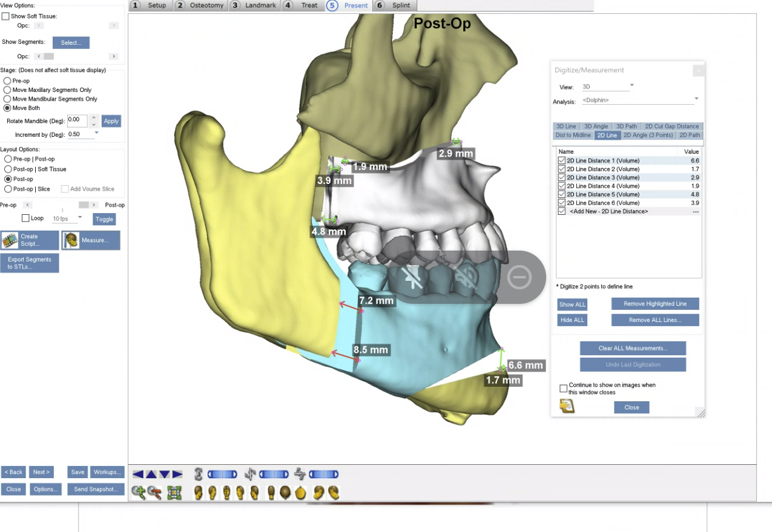
Task: Uncheck 2D Line Distance 3 (Volume)
Action: tap(562, 177)
